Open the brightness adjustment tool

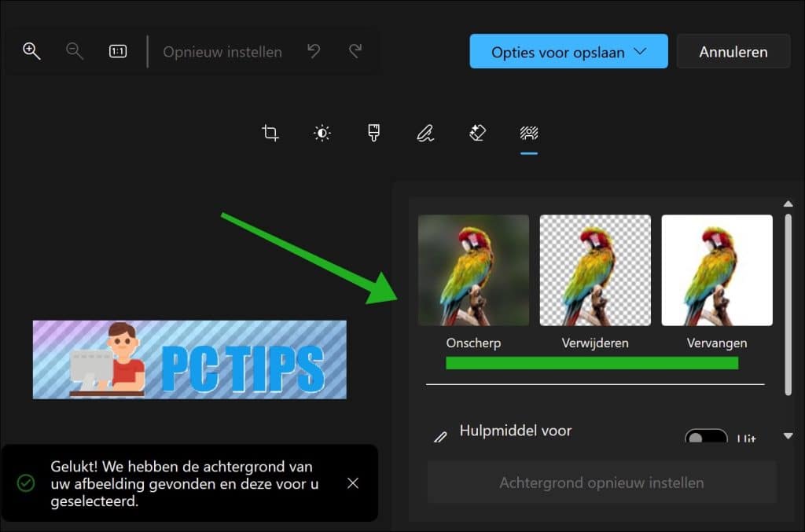point(322,134)
